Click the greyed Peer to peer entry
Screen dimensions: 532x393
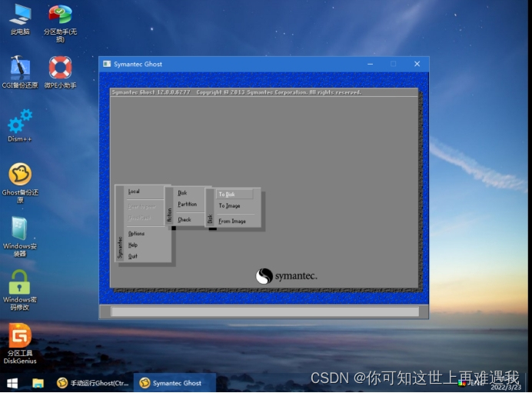141,207
